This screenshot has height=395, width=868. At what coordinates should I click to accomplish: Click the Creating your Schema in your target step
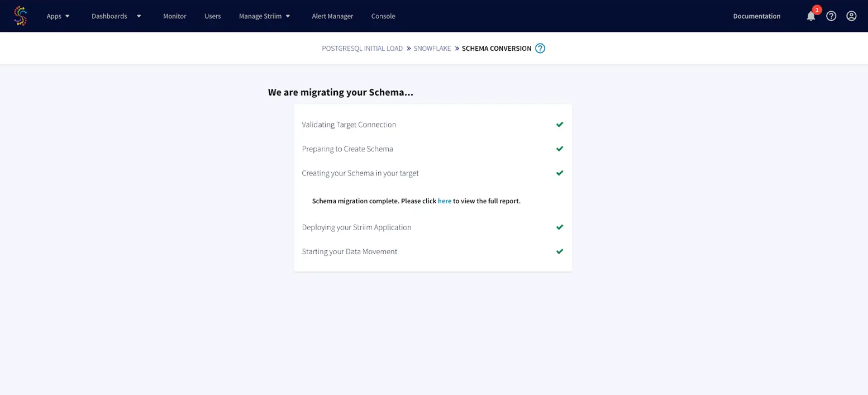pos(360,173)
